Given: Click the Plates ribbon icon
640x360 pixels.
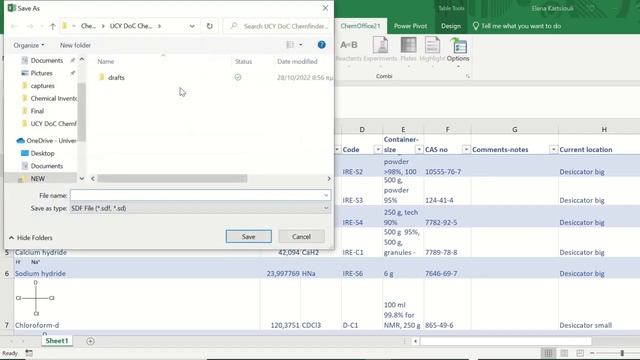Looking at the screenshot, I should tap(408, 49).
